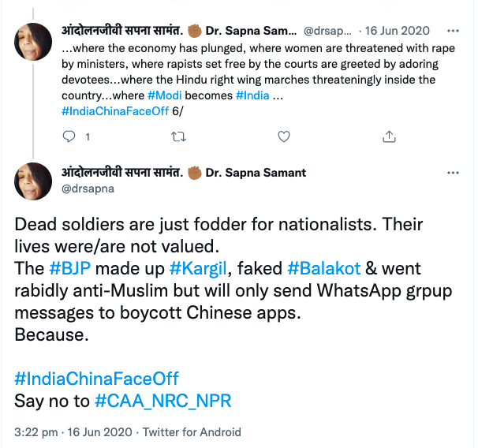Image resolution: width=478 pixels, height=448 pixels.
Task: Retweet the first tweet
Action: (177, 136)
